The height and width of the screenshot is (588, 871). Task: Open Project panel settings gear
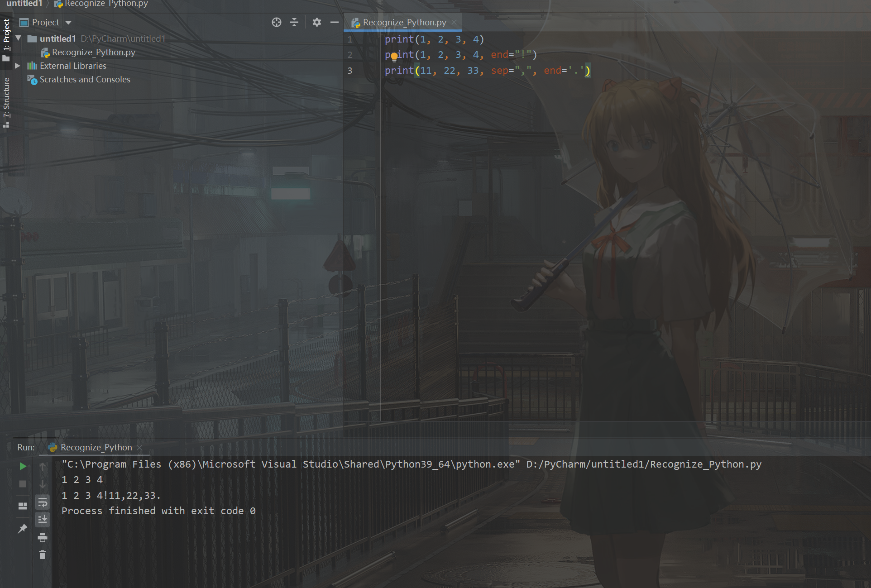(x=316, y=22)
